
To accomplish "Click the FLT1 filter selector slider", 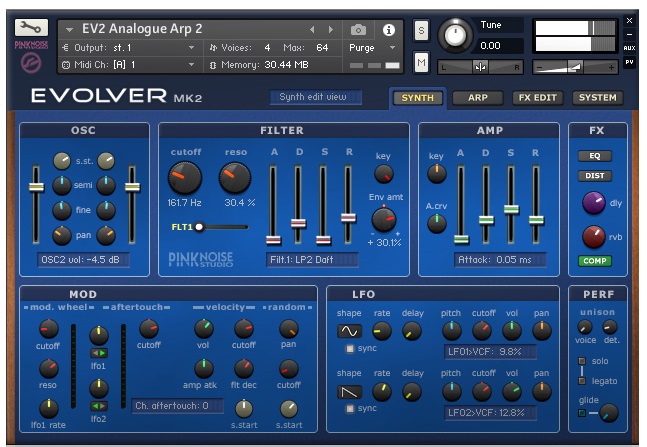I will pyautogui.click(x=222, y=227).
